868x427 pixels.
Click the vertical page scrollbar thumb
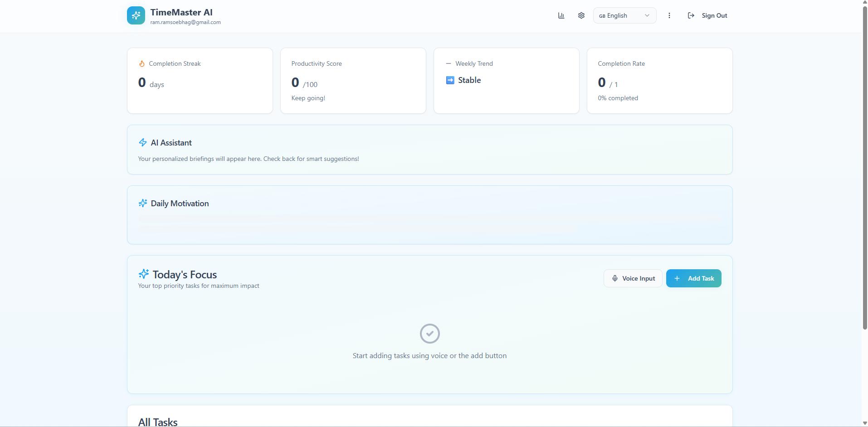[864, 168]
